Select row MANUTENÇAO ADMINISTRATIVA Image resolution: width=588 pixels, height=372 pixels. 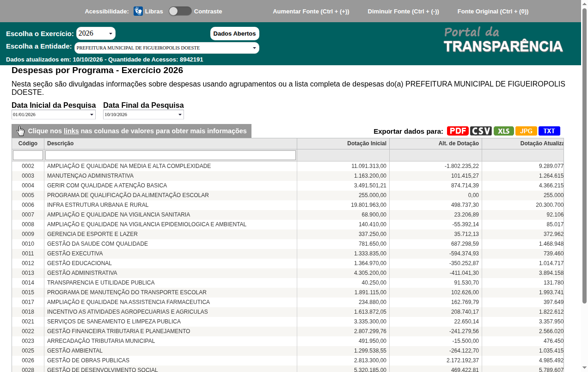pyautogui.click(x=288, y=176)
